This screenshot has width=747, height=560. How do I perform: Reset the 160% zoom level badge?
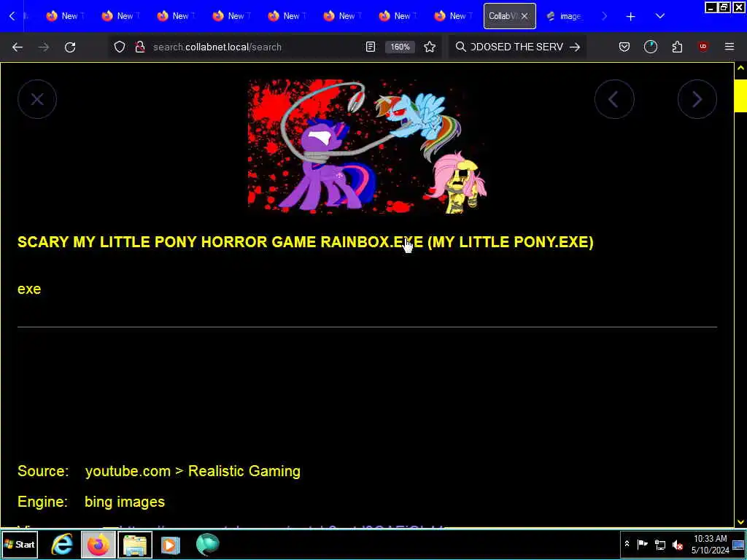tap(400, 47)
